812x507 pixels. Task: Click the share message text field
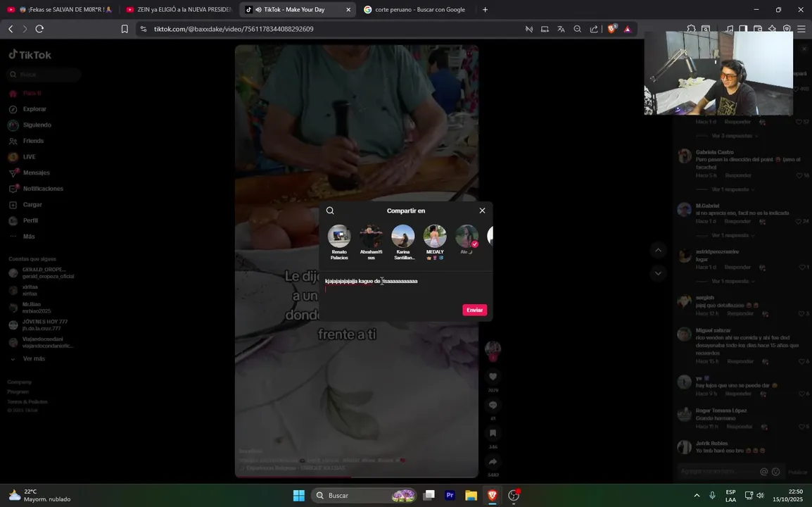[406, 286]
